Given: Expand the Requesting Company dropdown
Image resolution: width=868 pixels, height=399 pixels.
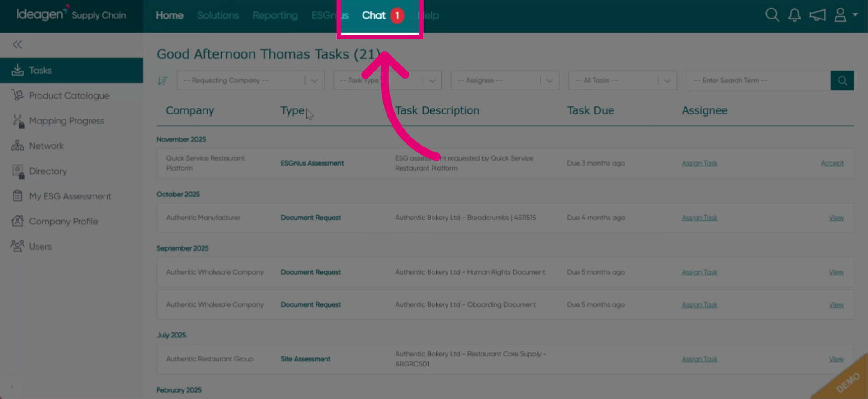Looking at the screenshot, I should (x=250, y=81).
